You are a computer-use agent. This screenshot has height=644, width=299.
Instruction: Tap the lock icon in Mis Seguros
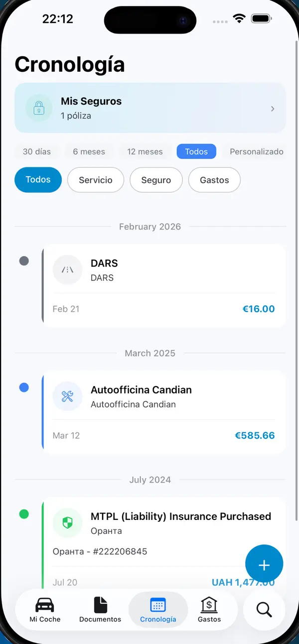39,108
